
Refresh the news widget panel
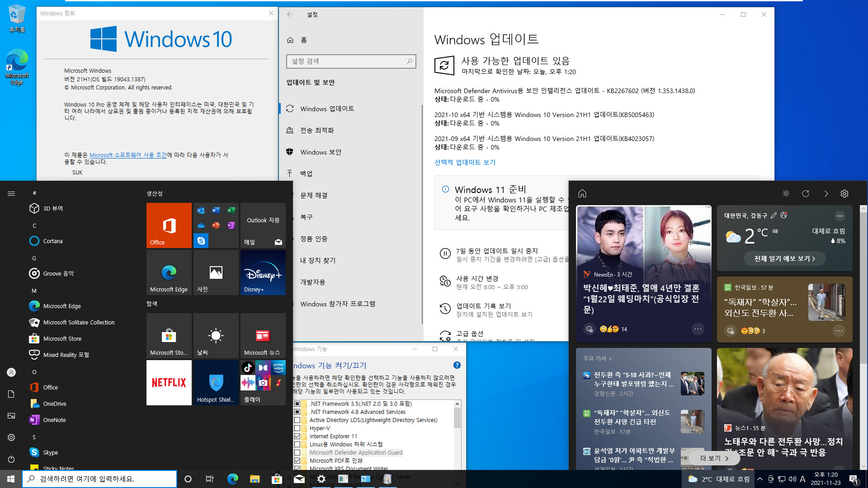click(x=806, y=193)
